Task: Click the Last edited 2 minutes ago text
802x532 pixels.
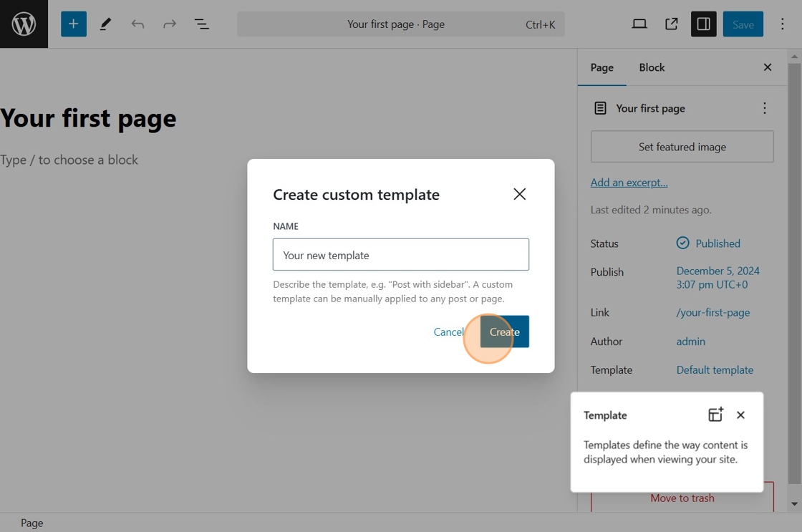Action: [651, 210]
